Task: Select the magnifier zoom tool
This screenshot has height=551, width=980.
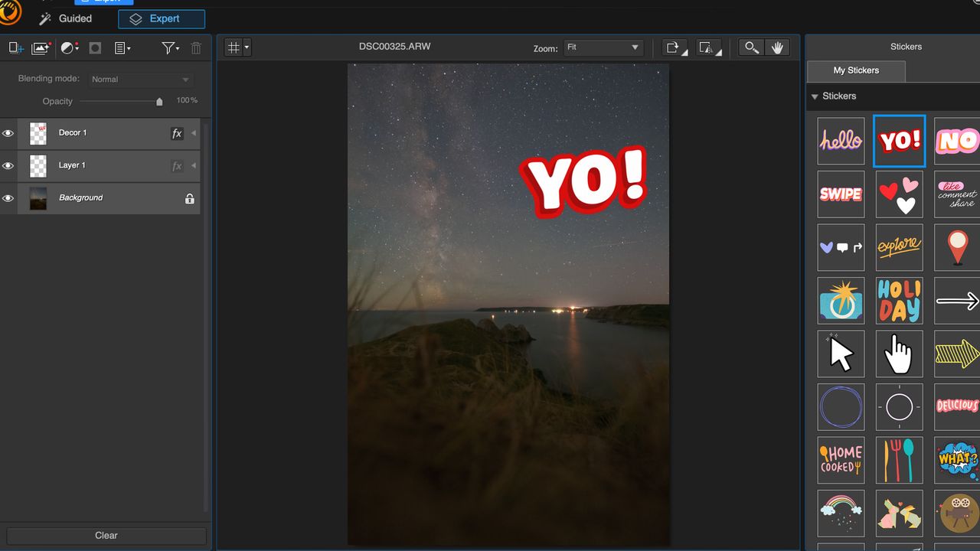Action: [x=752, y=47]
